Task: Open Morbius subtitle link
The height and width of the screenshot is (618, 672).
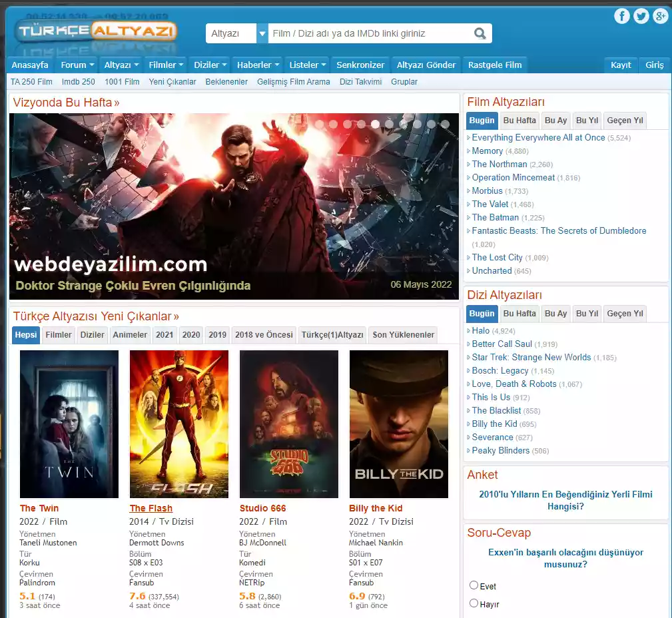Action: coord(487,190)
